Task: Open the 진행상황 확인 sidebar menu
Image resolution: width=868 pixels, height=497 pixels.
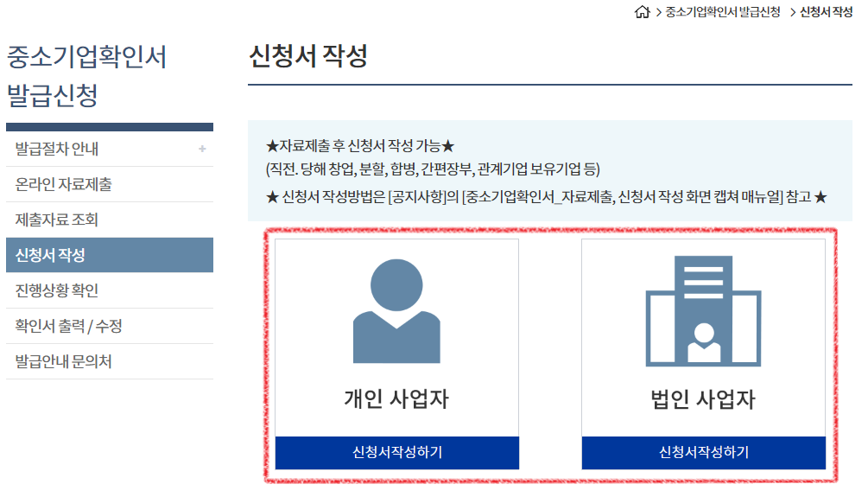Action: 110,290
